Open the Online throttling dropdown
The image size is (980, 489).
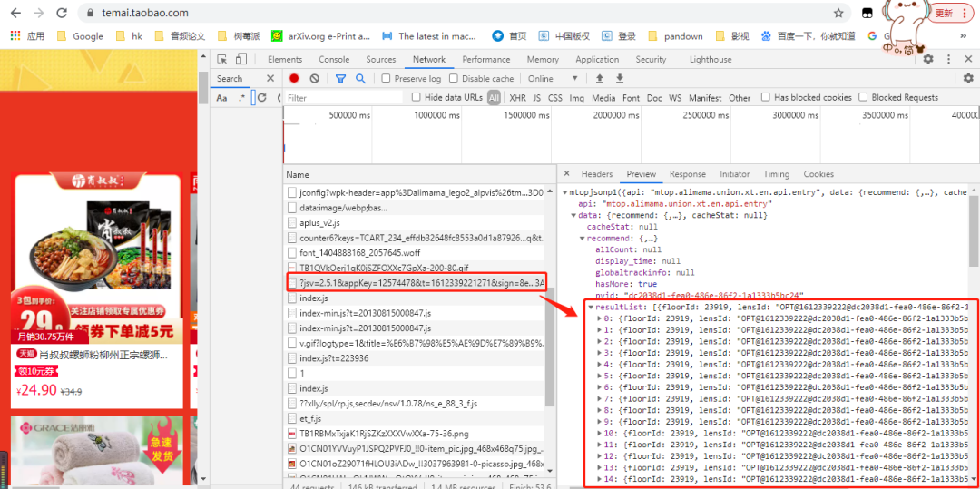[x=554, y=79]
